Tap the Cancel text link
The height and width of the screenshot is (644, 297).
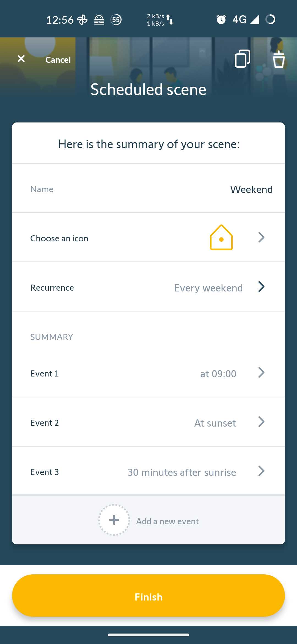pos(58,60)
